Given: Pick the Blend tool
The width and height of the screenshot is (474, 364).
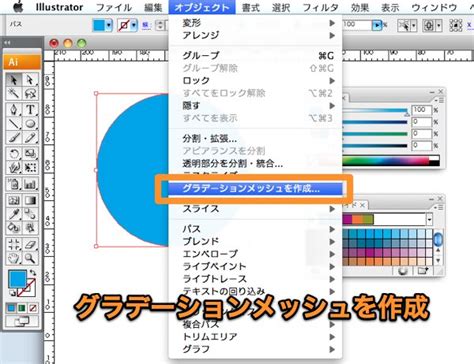Looking at the screenshot, I should point(30,214).
